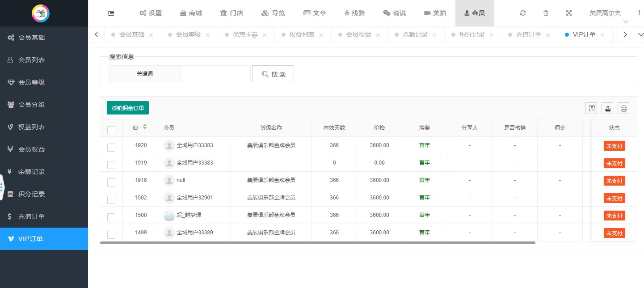The image size is (644, 288).
Task: Click the table horizontal scrollbar
Action: (x=318, y=242)
